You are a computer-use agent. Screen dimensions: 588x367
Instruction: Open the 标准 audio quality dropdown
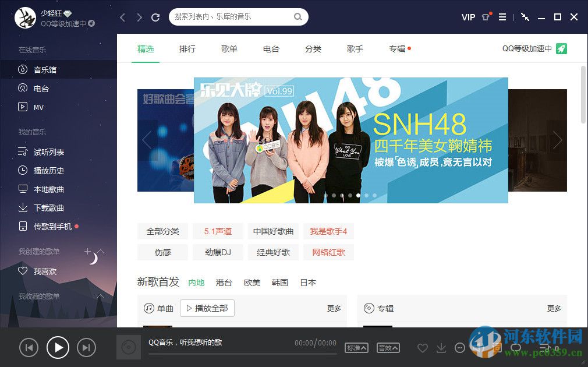[x=356, y=348]
